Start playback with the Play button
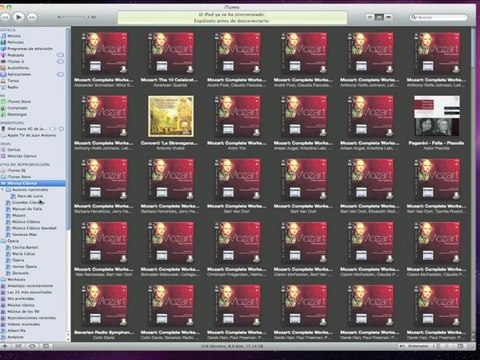The height and width of the screenshot is (360, 480). point(19,16)
